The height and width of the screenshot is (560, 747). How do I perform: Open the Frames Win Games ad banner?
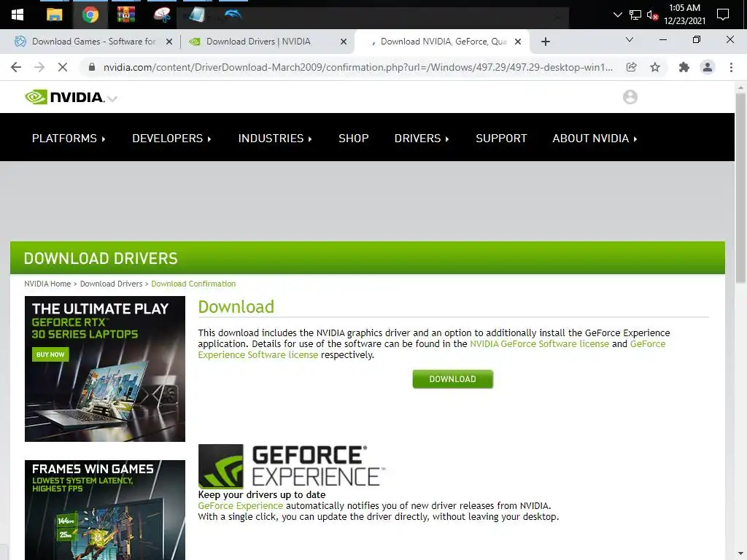click(x=105, y=510)
